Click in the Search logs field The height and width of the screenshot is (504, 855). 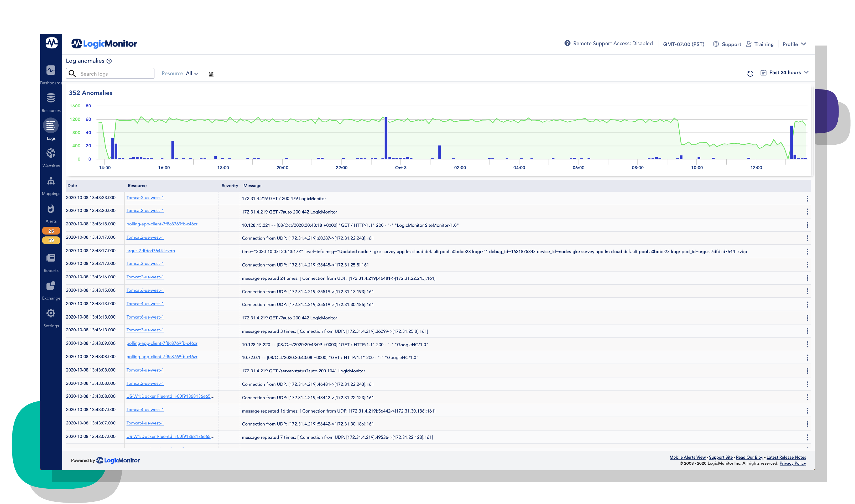point(110,74)
